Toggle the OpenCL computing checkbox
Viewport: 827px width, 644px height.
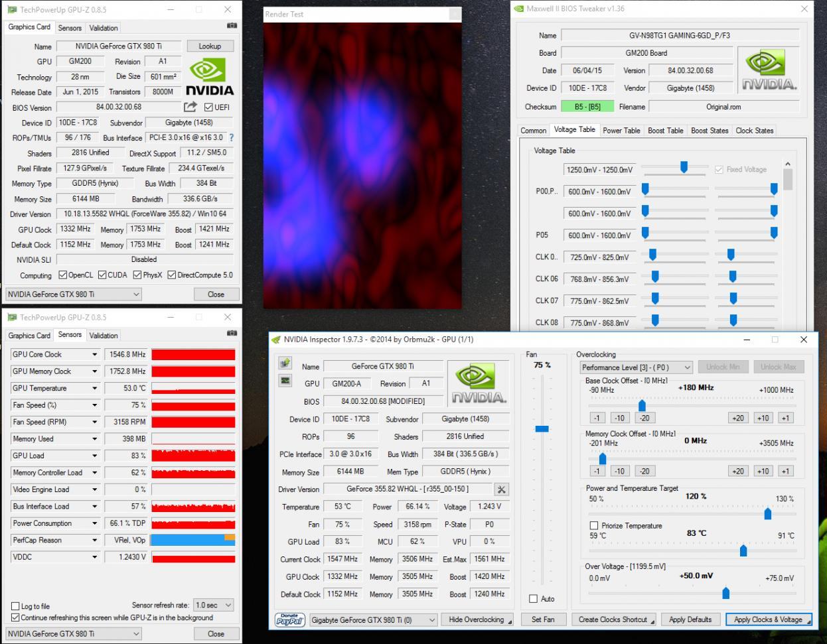point(62,275)
